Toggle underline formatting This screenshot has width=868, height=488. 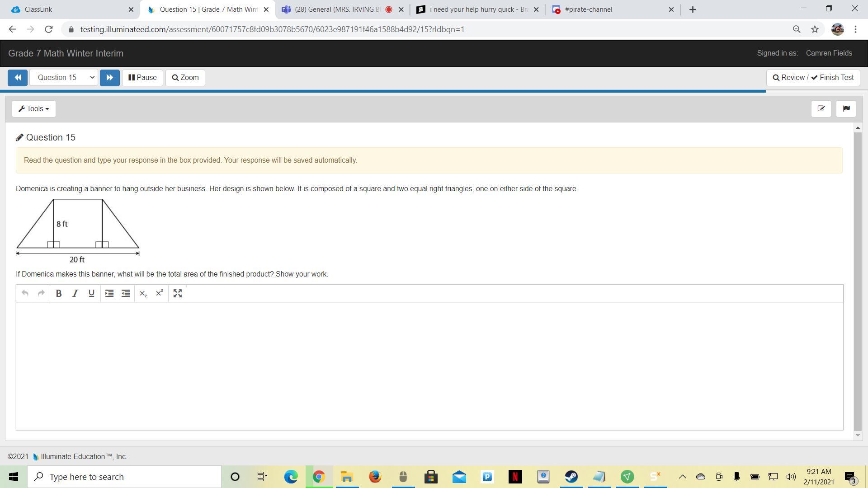click(91, 293)
